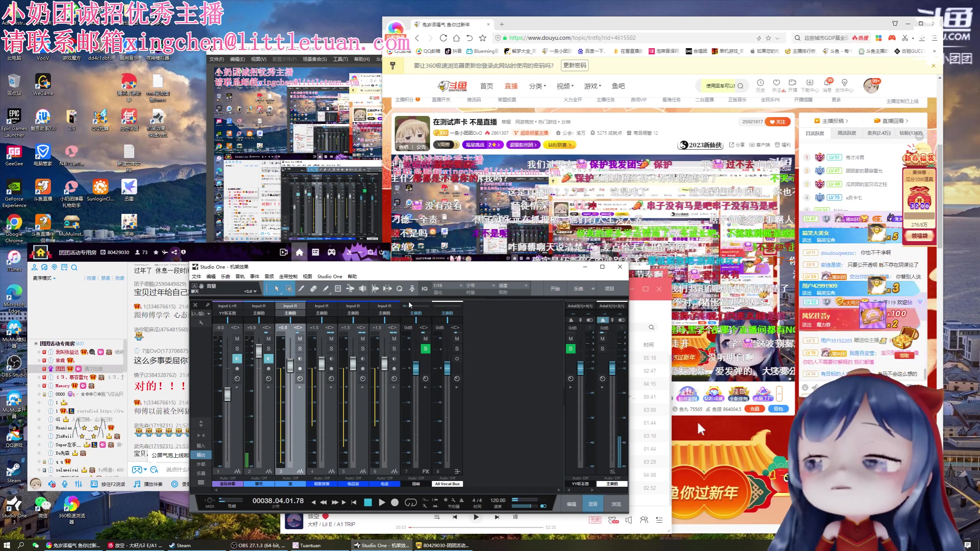Mute the 聊天 channel 2 with M button
Screen dimensions: 980x551
(268, 339)
